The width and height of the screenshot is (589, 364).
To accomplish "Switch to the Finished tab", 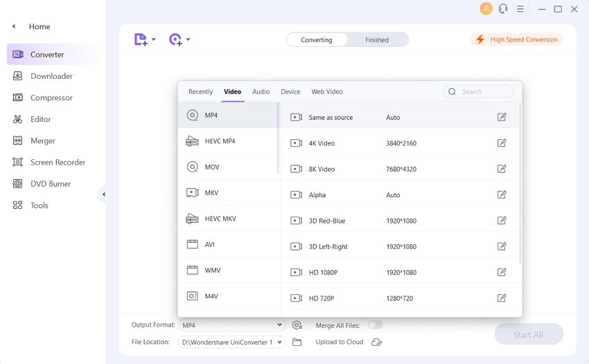I will click(377, 40).
